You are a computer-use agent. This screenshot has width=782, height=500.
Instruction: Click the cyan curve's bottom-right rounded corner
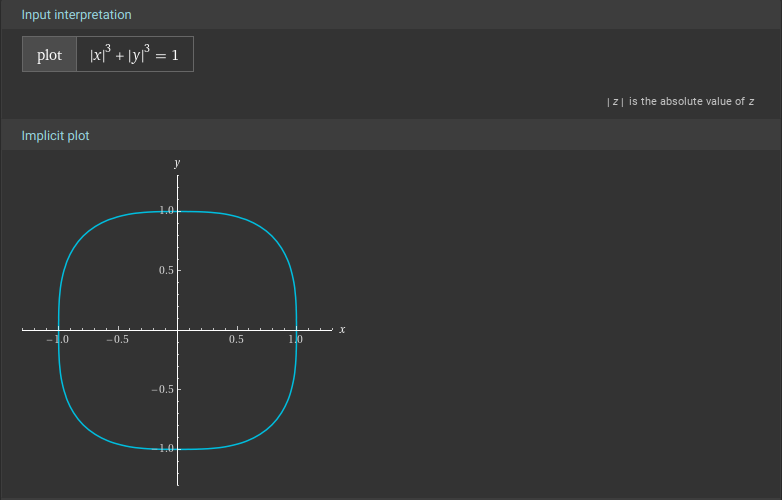272,424
